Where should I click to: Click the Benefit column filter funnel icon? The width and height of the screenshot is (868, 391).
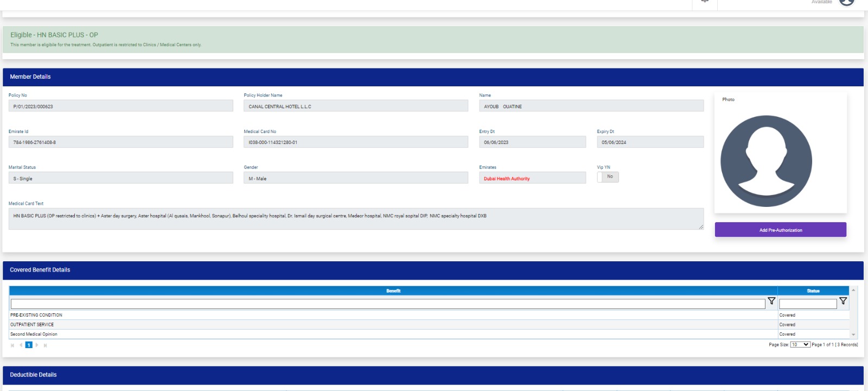[x=771, y=301]
